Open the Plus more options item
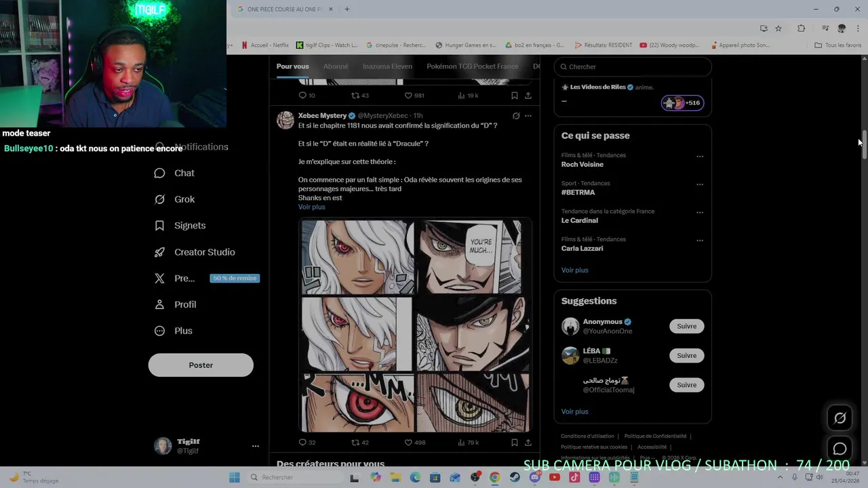This screenshot has height=488, width=868. coord(173,331)
